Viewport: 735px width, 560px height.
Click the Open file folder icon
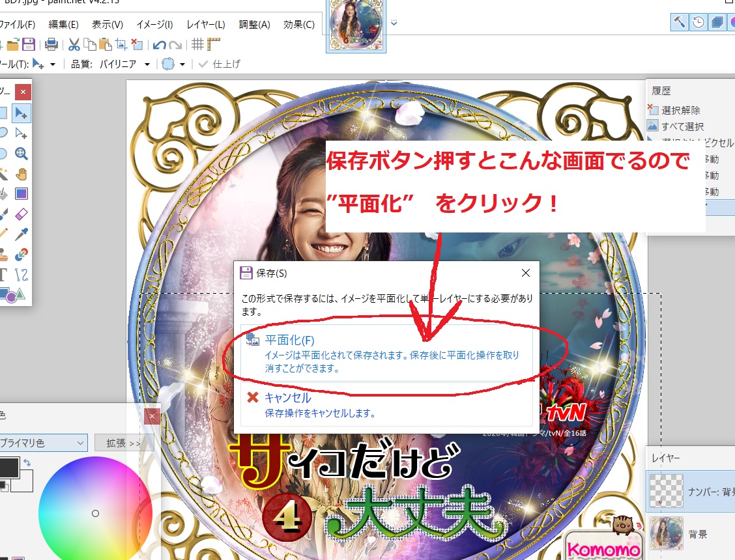12,44
